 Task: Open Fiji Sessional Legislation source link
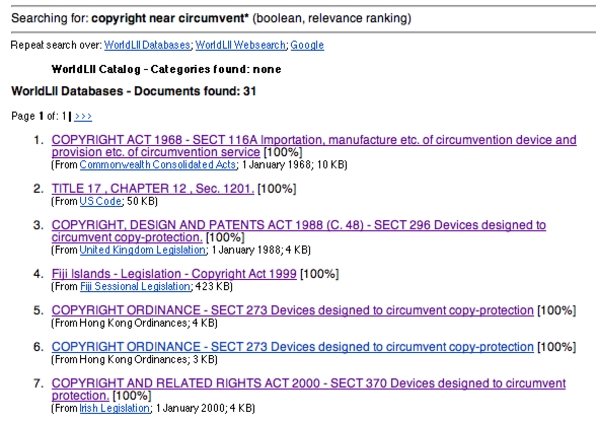pyautogui.click(x=135, y=286)
